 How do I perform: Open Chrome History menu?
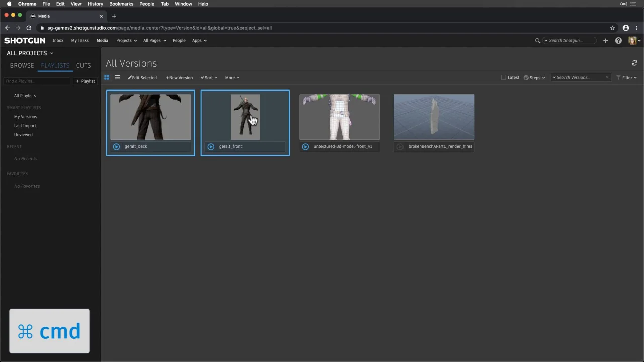click(95, 4)
